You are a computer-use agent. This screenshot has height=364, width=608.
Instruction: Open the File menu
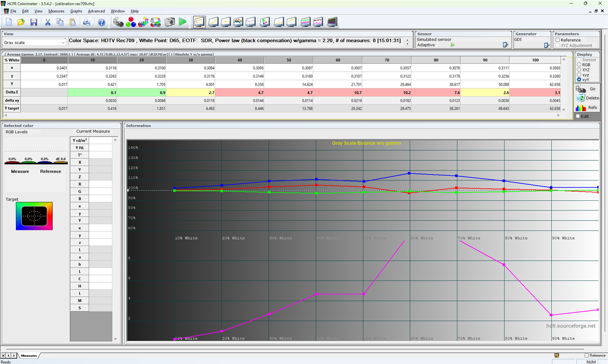pos(14,11)
